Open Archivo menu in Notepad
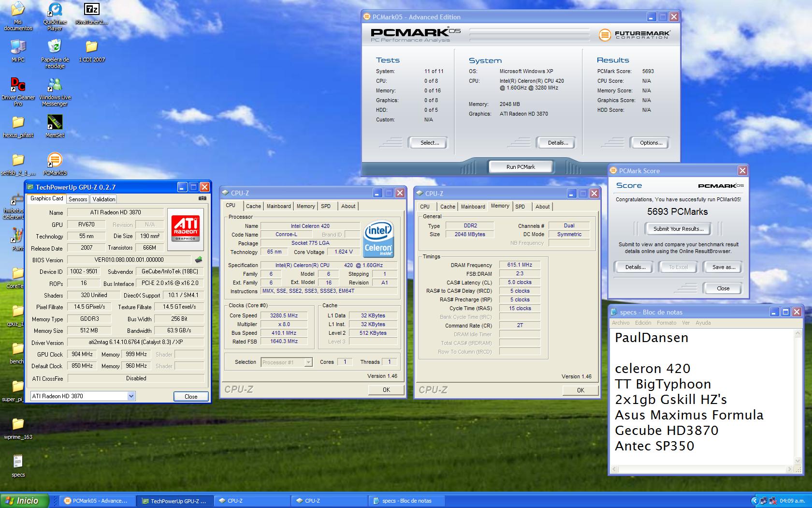Screen dimensions: 812x508 point(621,323)
